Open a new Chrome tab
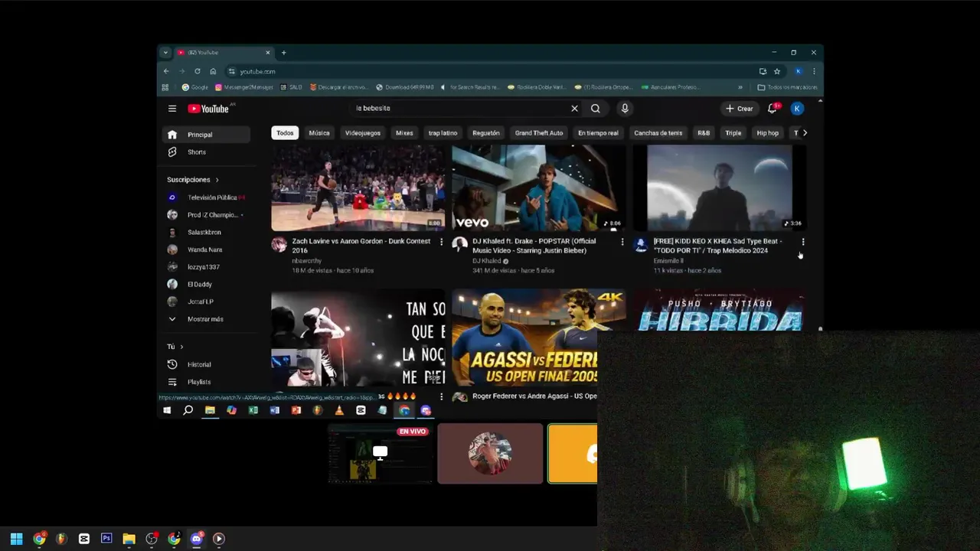Image resolution: width=980 pixels, height=551 pixels. click(283, 53)
